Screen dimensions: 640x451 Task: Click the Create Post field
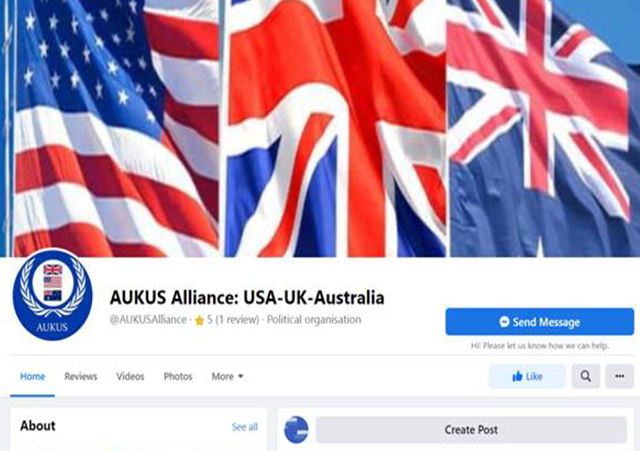point(471,430)
